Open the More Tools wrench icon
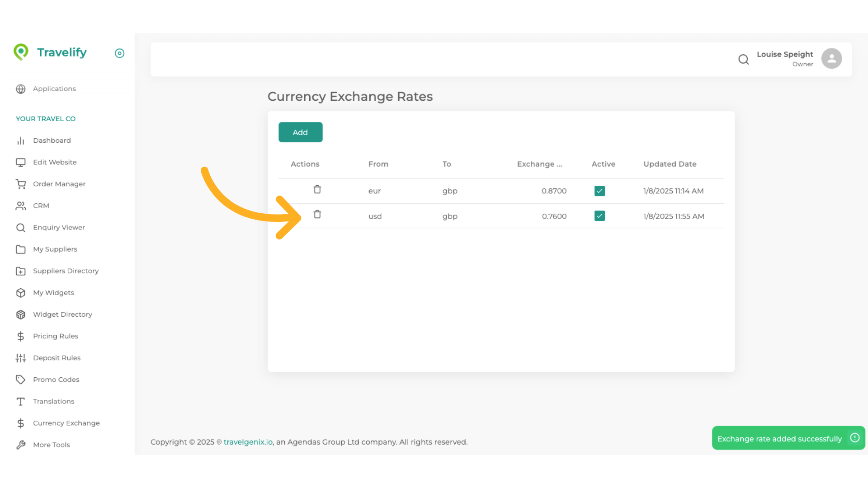The height and width of the screenshot is (488, 868). 21,445
